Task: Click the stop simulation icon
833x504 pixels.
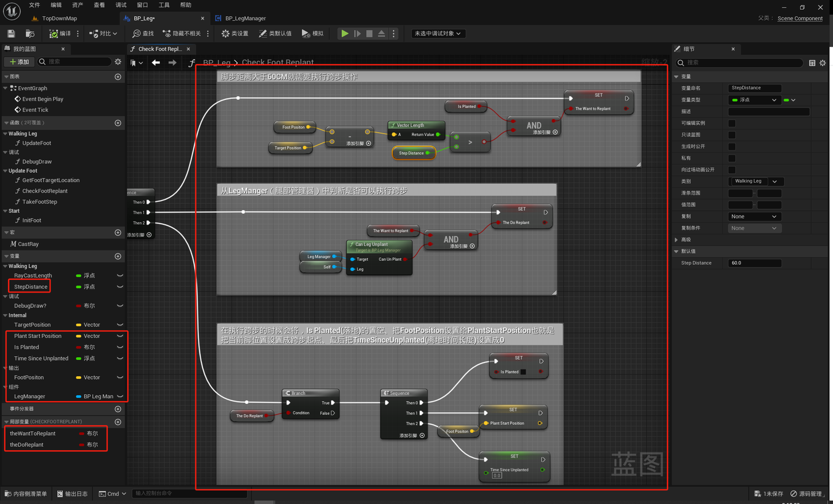Action: [x=369, y=34]
